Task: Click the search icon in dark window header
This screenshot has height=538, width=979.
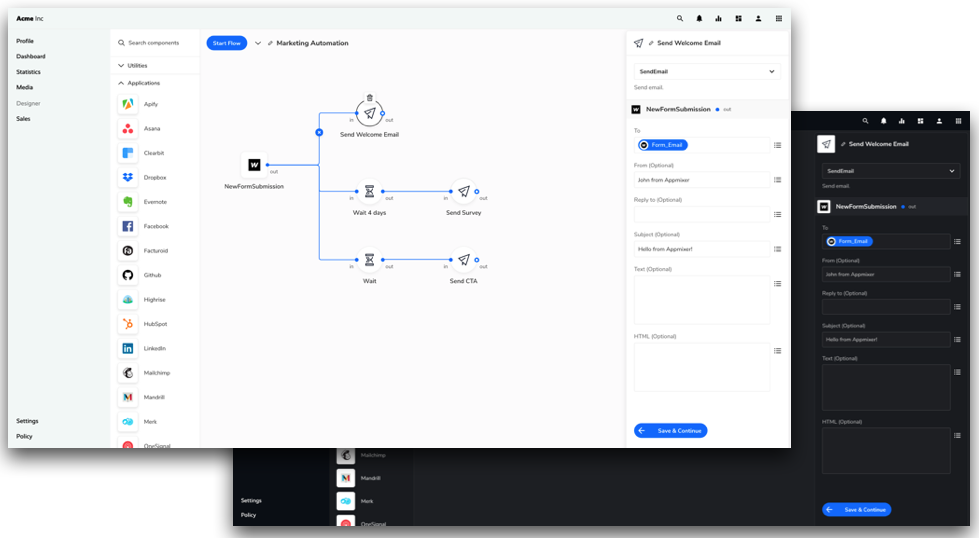Action: point(865,121)
